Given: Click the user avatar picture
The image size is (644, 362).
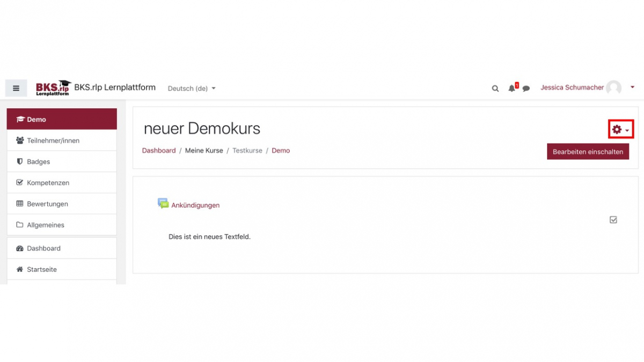Looking at the screenshot, I should pos(613,88).
